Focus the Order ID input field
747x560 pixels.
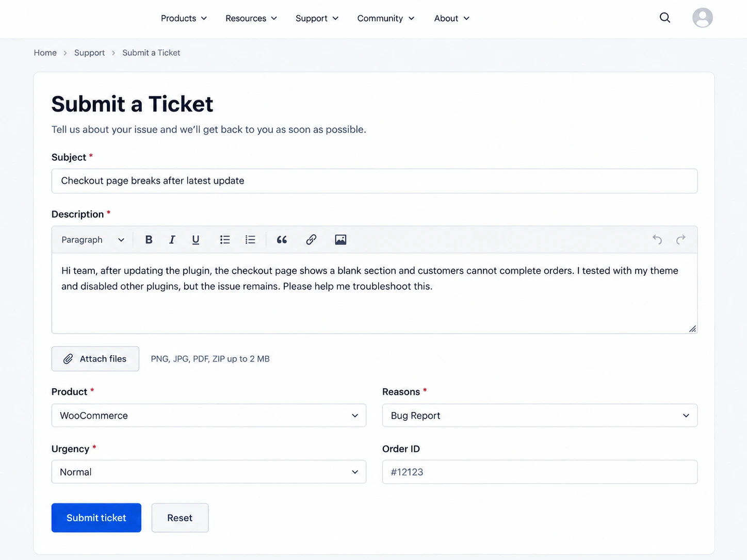[x=540, y=472]
